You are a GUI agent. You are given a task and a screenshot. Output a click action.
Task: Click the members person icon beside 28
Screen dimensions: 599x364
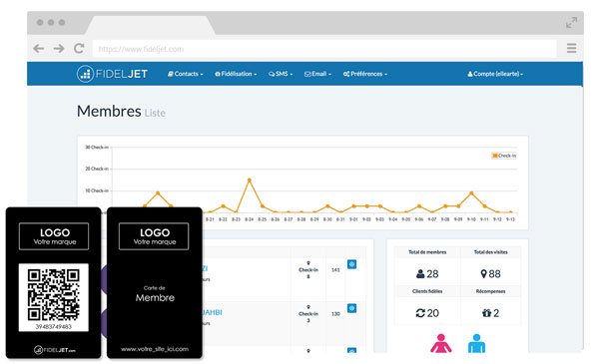coord(420,273)
